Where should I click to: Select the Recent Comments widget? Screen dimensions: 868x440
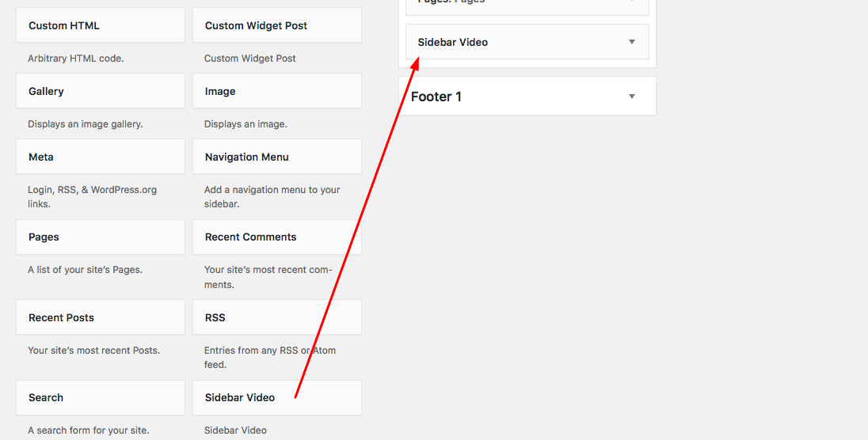250,237
